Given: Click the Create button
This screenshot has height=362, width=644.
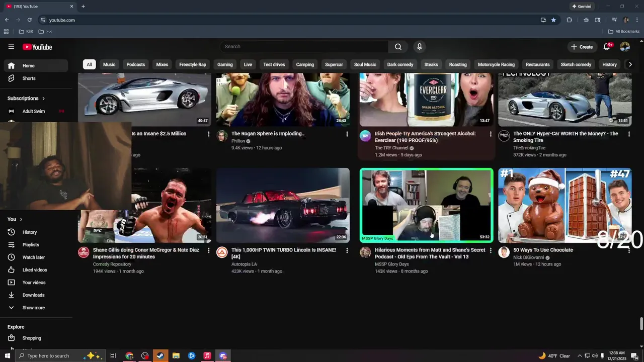Looking at the screenshot, I should click(x=582, y=47).
